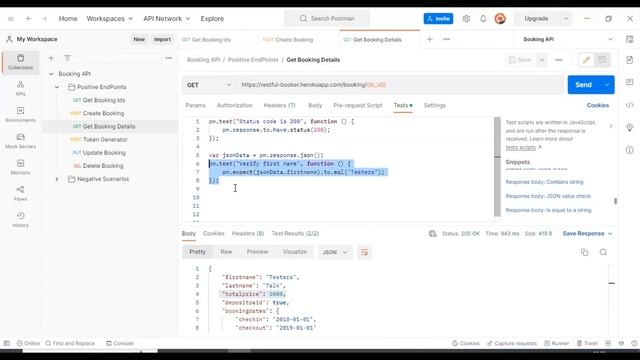This screenshot has width=640, height=360.
Task: Click the Search Postman field
Action: click(327, 19)
